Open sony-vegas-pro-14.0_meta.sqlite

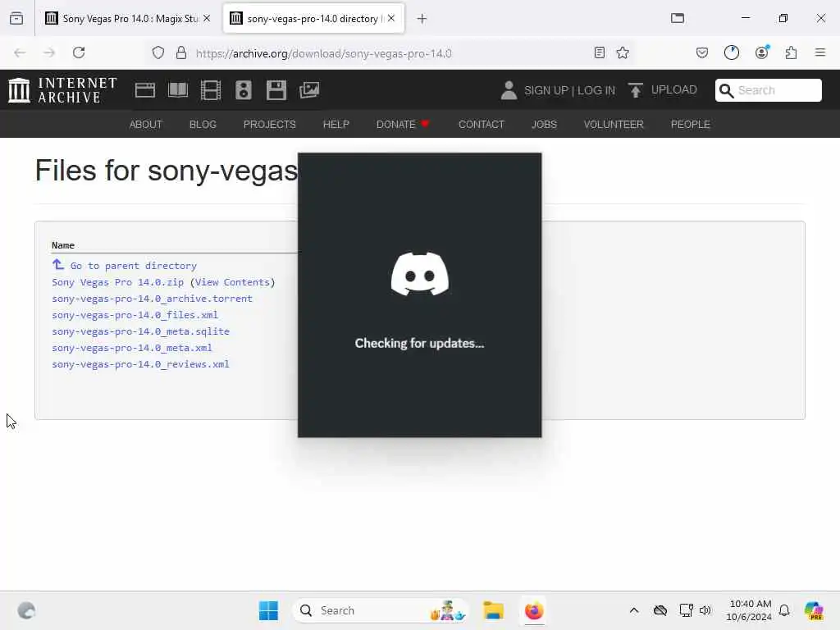(141, 331)
